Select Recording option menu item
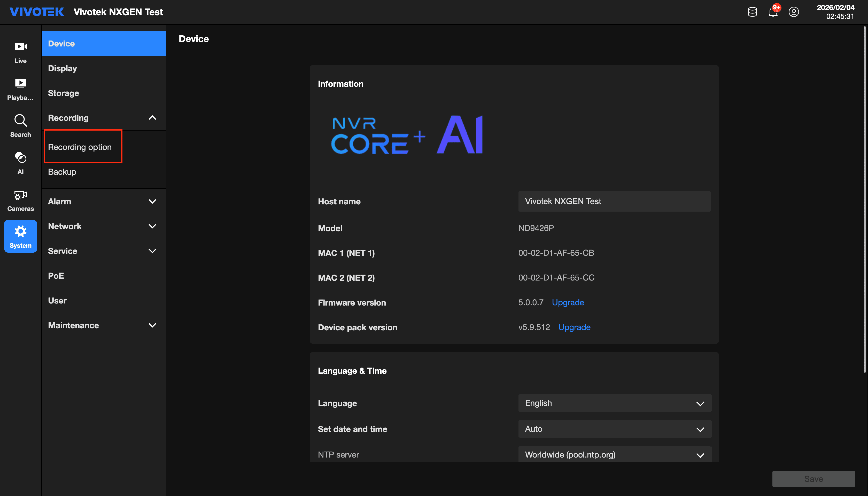This screenshot has width=868, height=496. (x=80, y=147)
